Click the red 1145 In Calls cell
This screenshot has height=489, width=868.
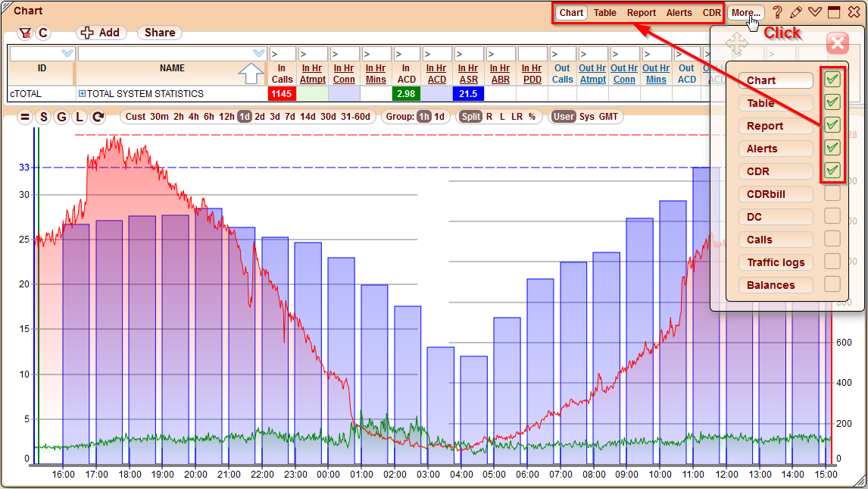pos(282,93)
